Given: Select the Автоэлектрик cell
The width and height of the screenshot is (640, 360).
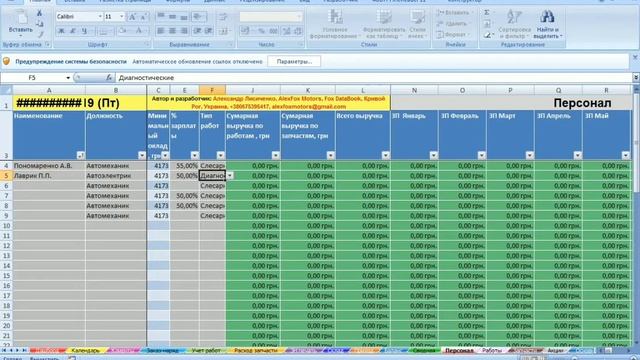Looking at the screenshot, I should click(x=116, y=176).
